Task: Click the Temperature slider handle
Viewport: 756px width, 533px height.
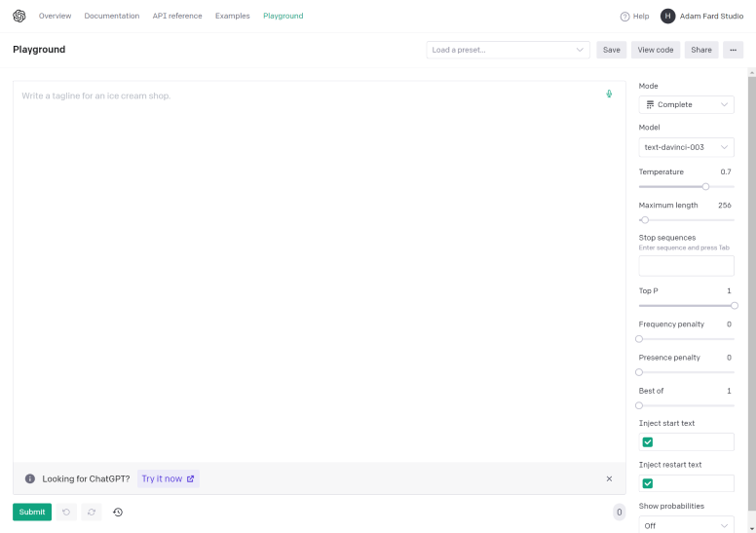Action: point(705,186)
